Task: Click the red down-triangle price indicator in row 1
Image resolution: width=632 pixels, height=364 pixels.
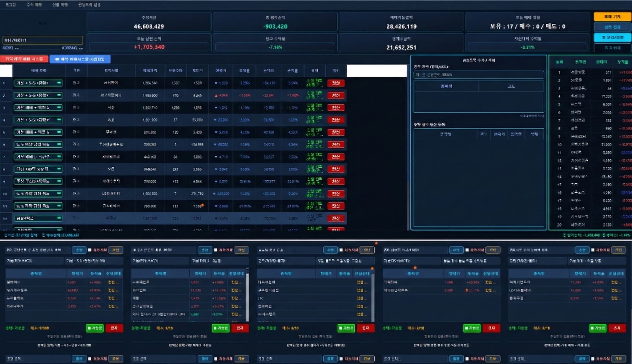Action: pyautogui.click(x=216, y=83)
